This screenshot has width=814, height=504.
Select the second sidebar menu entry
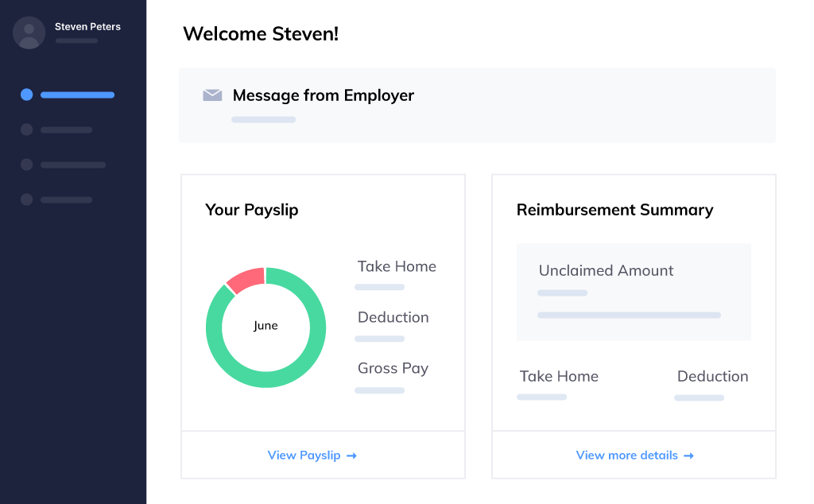click(67, 130)
